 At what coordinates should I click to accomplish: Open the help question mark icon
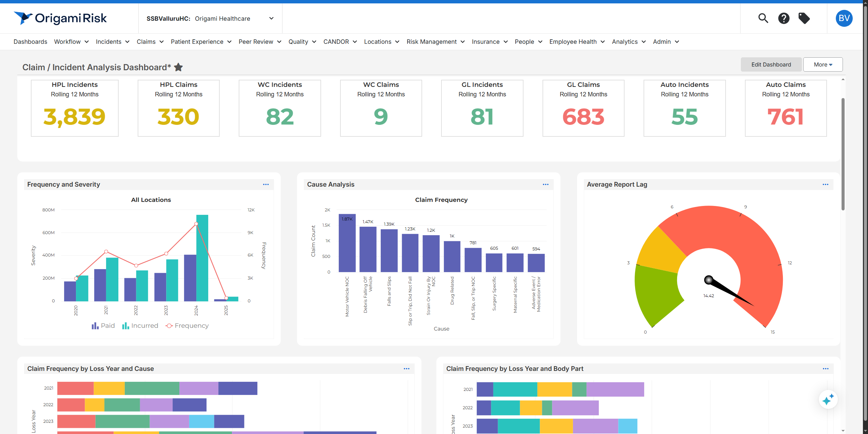click(x=784, y=18)
